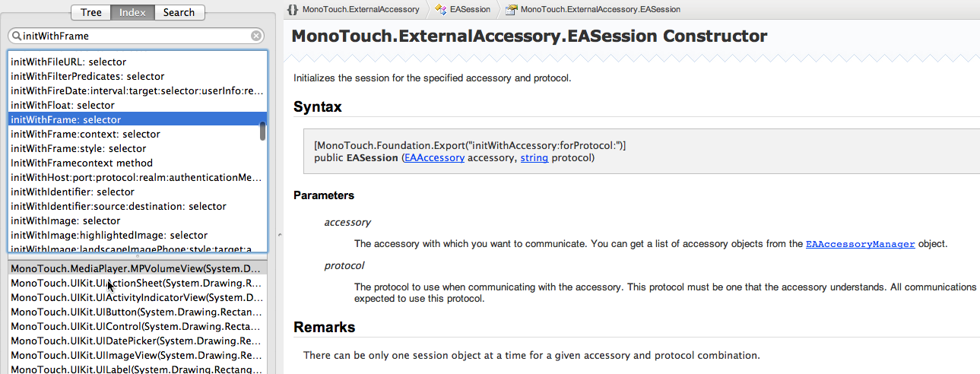Click the namespace braces icon in breadcrumb
This screenshot has height=374, width=980.
pyautogui.click(x=293, y=10)
